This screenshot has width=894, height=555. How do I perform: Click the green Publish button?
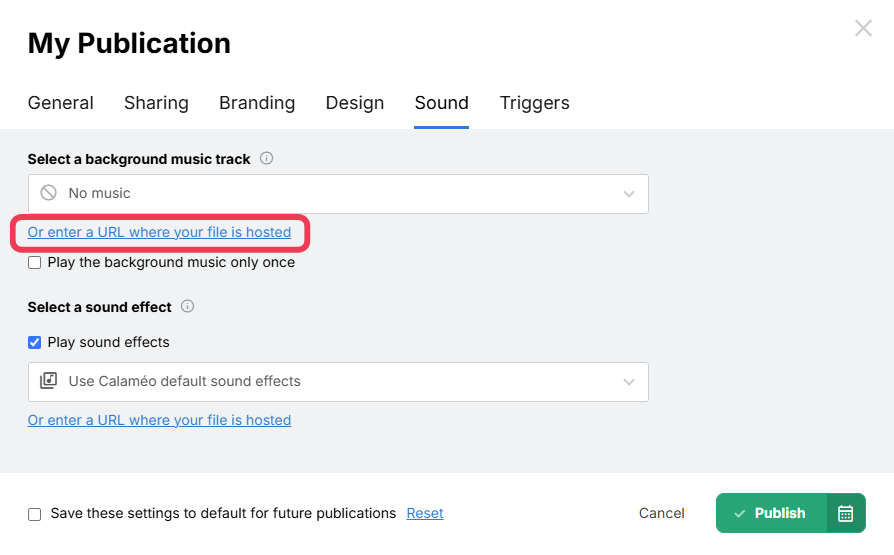771,513
